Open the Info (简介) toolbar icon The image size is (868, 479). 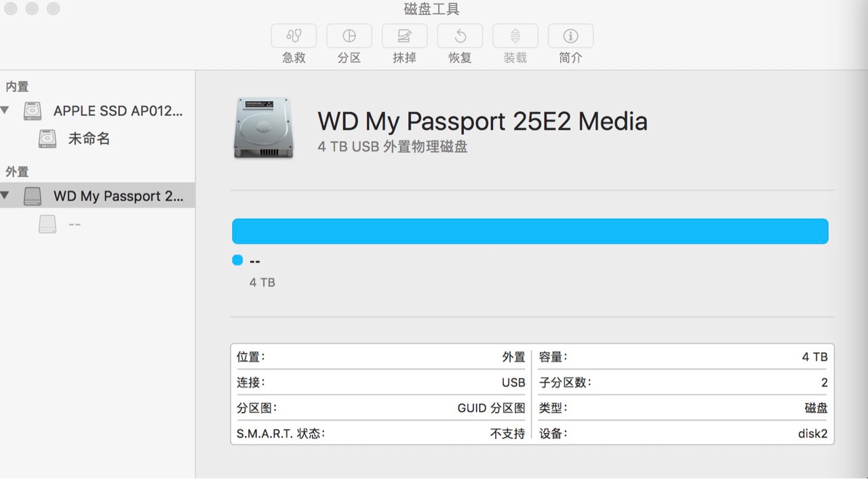point(571,36)
